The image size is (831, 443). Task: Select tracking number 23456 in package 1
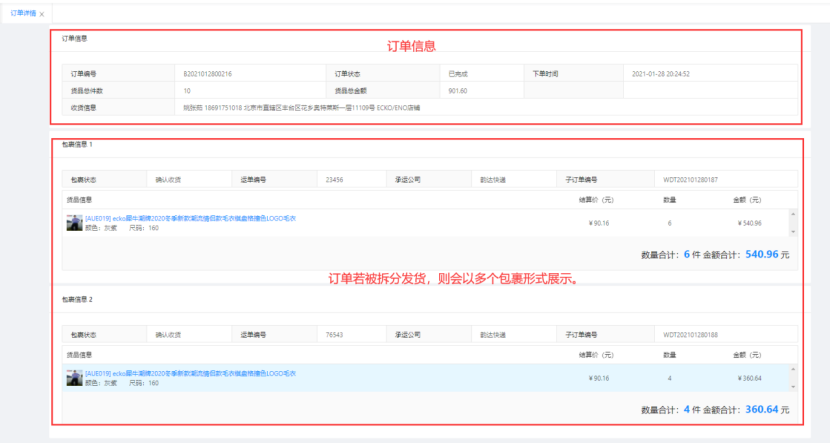[x=335, y=180]
